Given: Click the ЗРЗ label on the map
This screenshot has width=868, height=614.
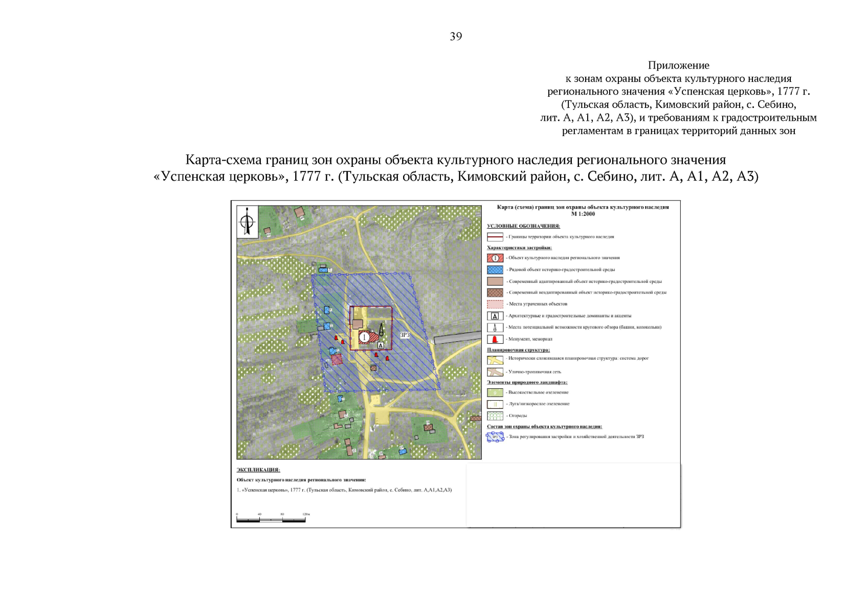Looking at the screenshot, I should 405,335.
